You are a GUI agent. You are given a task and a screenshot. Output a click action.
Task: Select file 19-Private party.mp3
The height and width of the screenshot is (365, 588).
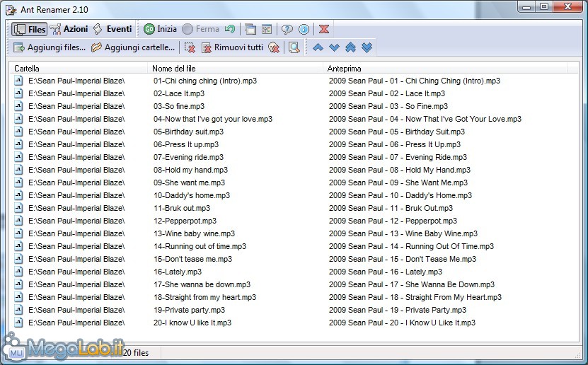click(190, 311)
